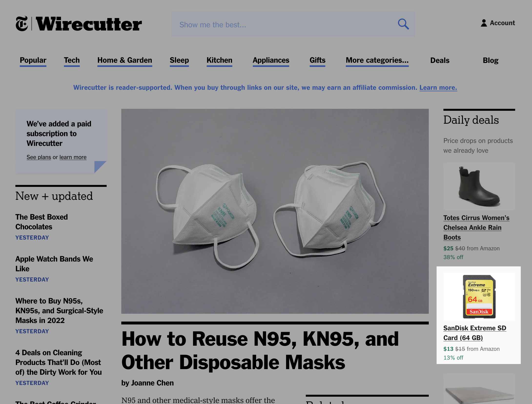The image size is (532, 404).
Task: Click the blue folded corner triangle
Action: 100,167
